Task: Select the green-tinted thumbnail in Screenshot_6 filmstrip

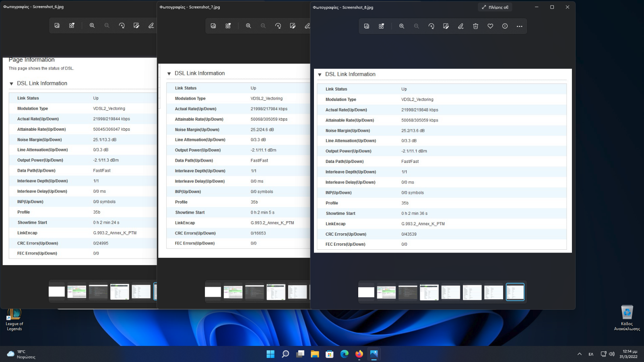Action: pos(76,292)
